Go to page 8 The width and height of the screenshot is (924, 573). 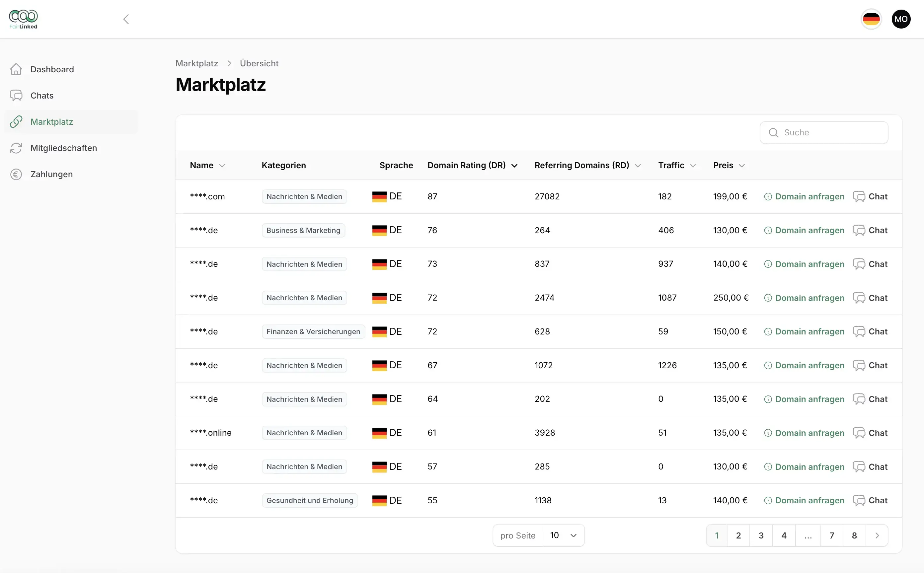point(854,535)
